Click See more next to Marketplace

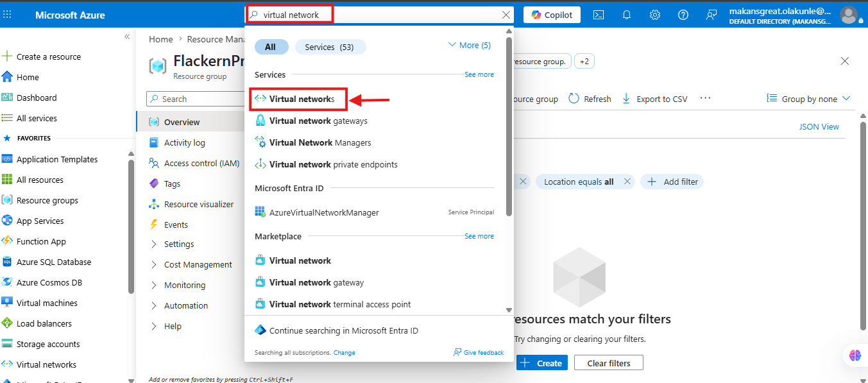[x=479, y=236]
